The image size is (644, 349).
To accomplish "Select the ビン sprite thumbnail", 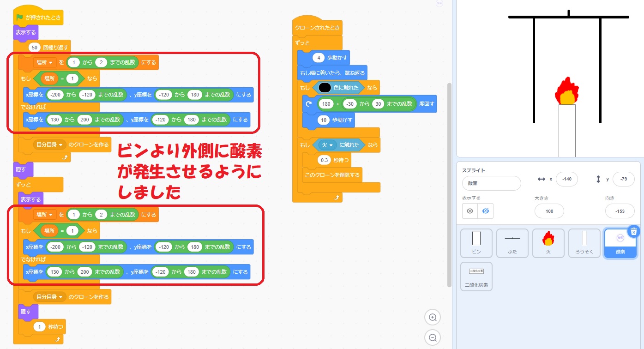I will [476, 243].
